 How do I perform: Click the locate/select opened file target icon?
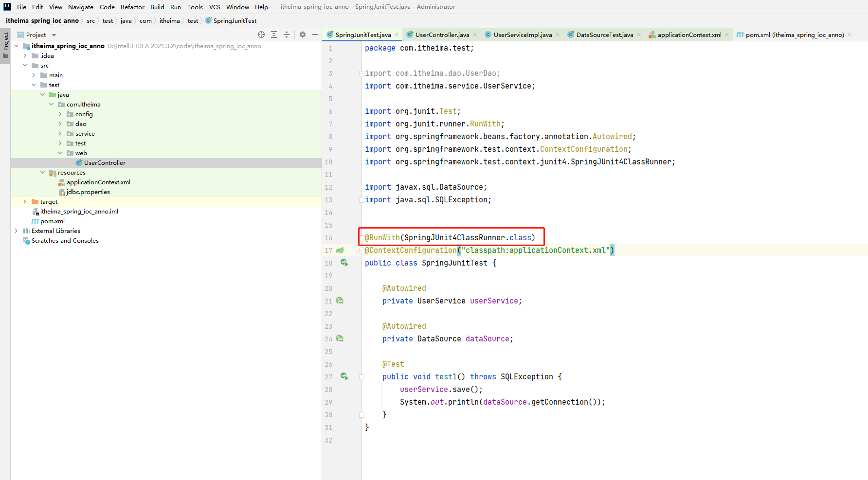(261, 35)
